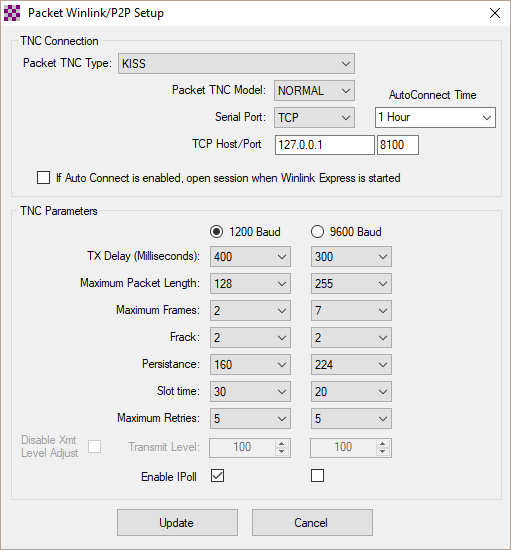Open Slot time dropdown showing 30

(250, 391)
